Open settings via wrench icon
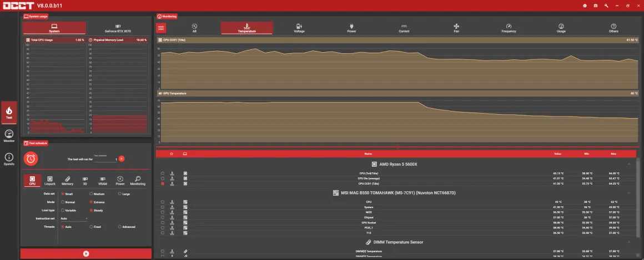This screenshot has width=644, height=260. [x=606, y=6]
